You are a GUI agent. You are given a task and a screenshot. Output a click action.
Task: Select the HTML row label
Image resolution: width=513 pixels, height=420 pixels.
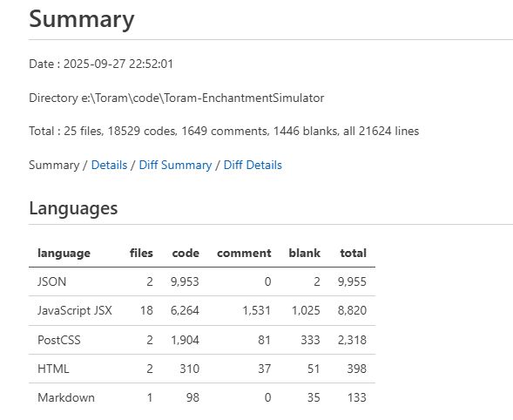[x=53, y=369]
